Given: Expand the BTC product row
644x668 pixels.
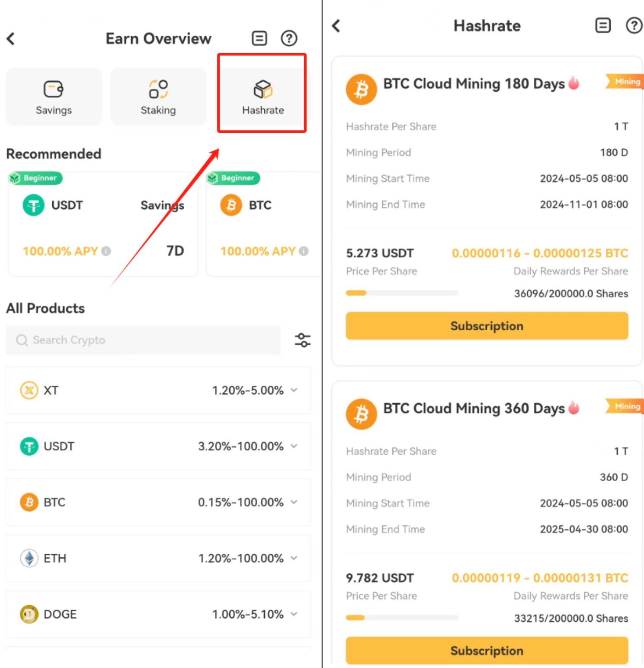Looking at the screenshot, I should [294, 502].
